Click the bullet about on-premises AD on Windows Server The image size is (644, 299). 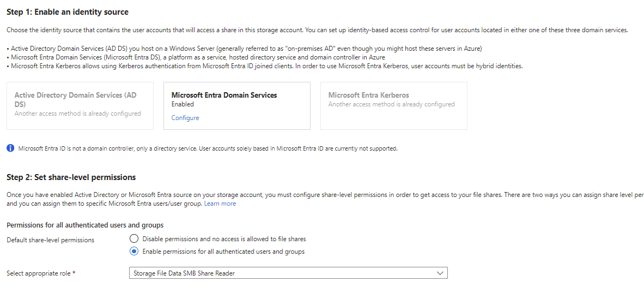[x=245, y=49]
